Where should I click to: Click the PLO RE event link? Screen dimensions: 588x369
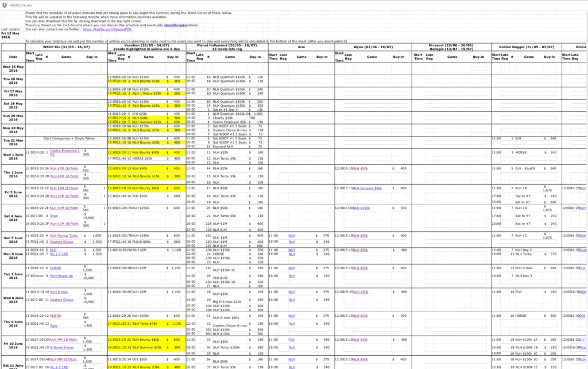click(56, 316)
